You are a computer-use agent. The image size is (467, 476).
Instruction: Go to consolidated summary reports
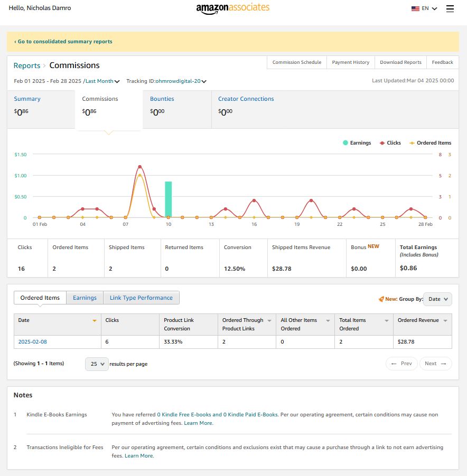63,42
